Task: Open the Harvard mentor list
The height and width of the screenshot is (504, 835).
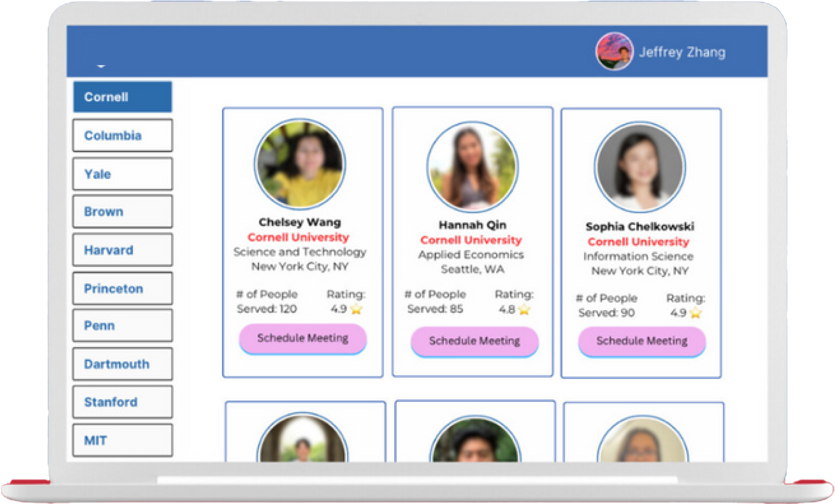Action: click(122, 250)
